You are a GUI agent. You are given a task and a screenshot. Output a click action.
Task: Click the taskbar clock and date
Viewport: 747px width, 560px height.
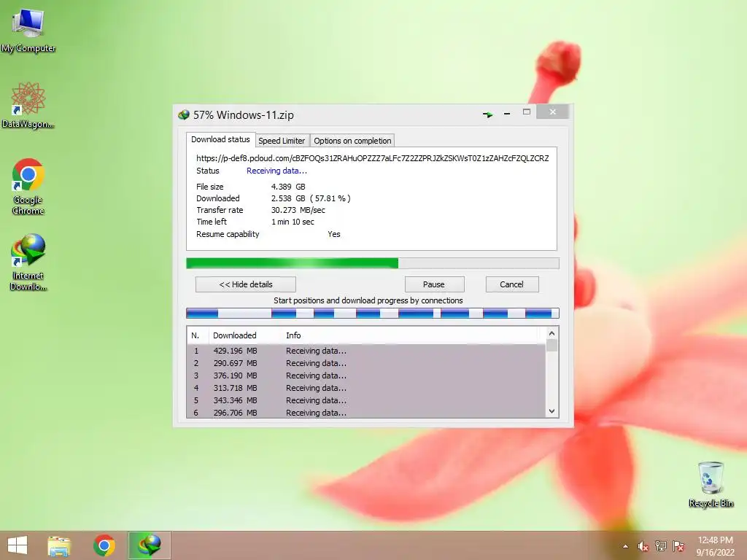click(x=715, y=546)
